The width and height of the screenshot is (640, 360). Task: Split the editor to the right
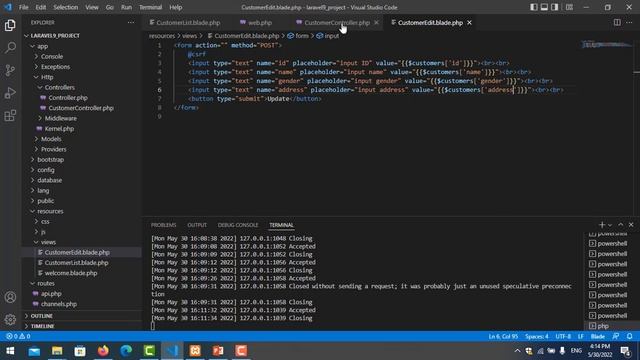click(617, 22)
